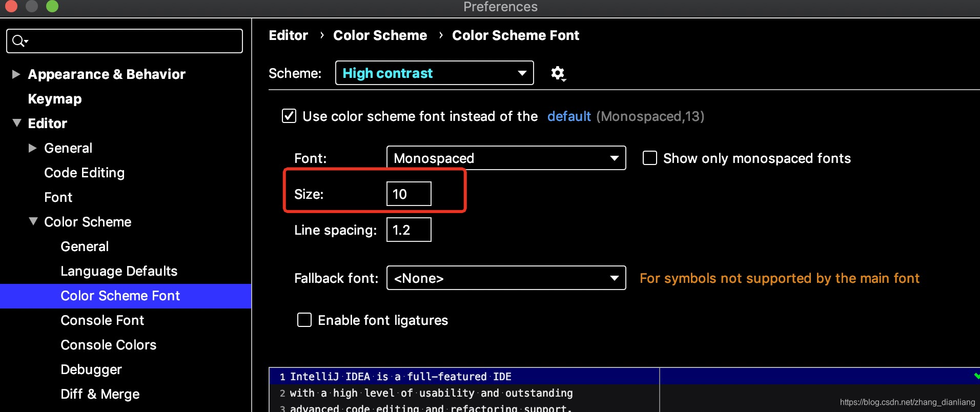Viewport: 980px width, 412px height.
Task: Click preview line 2 text
Action: point(432,393)
